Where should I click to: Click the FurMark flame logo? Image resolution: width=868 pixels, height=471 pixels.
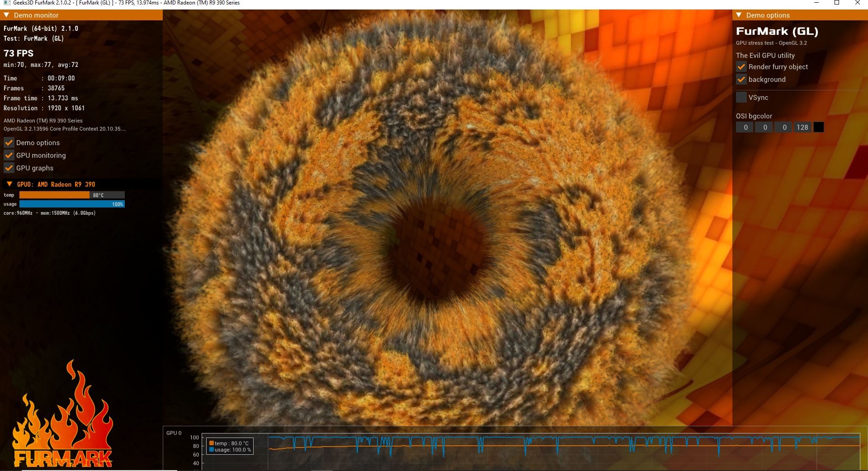pos(62,414)
